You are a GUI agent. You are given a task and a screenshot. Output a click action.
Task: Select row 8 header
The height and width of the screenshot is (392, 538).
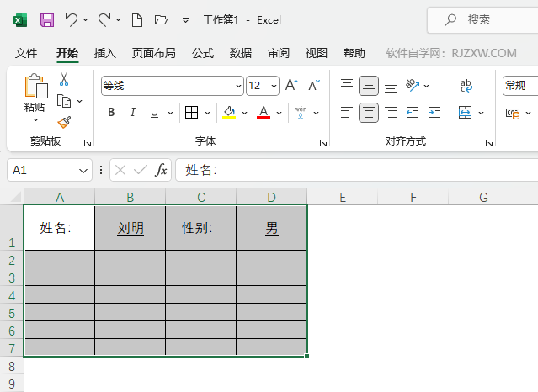pyautogui.click(x=12, y=366)
